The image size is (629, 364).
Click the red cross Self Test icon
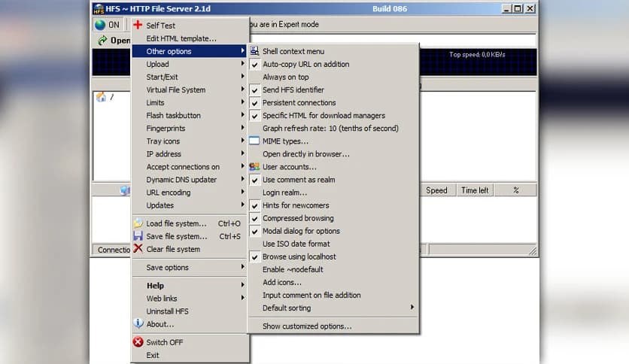click(x=138, y=25)
